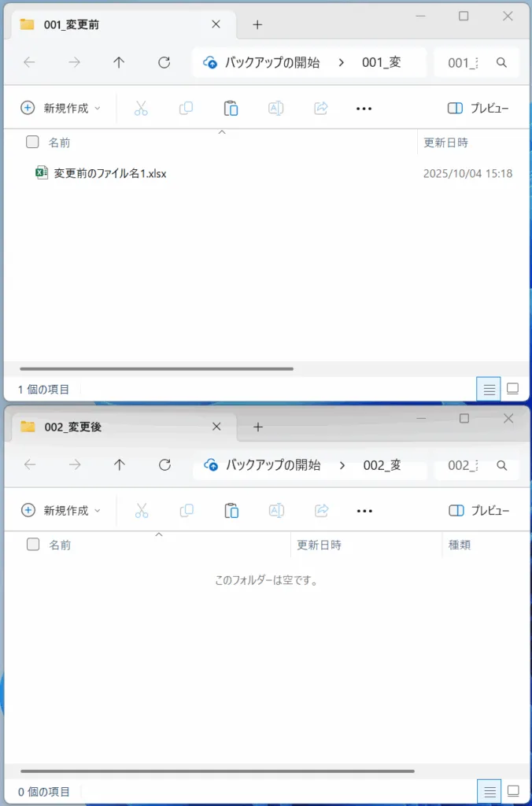The height and width of the screenshot is (806, 532).
Task: Click 種類 column header in 002_変更後
Action: (x=460, y=545)
